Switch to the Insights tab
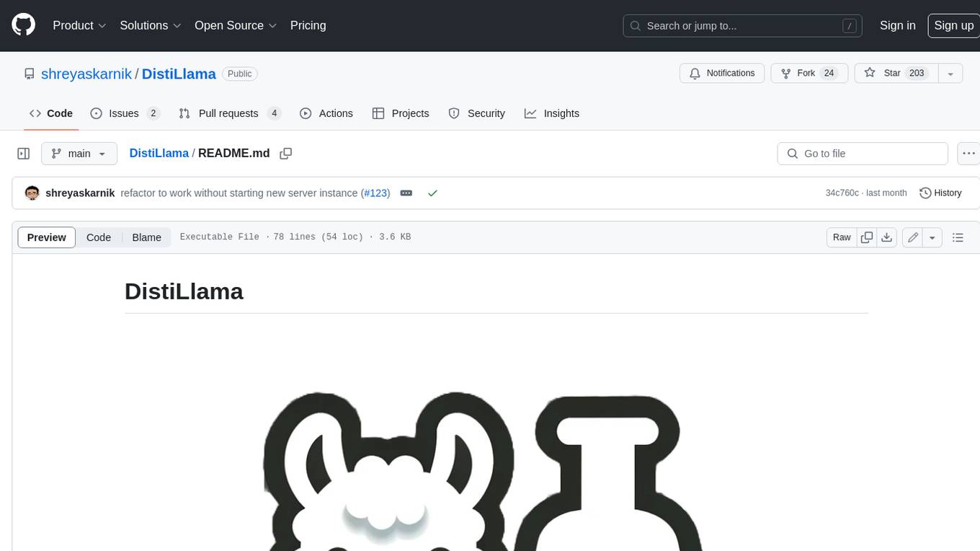Viewport: 980px width, 551px height. (x=552, y=113)
